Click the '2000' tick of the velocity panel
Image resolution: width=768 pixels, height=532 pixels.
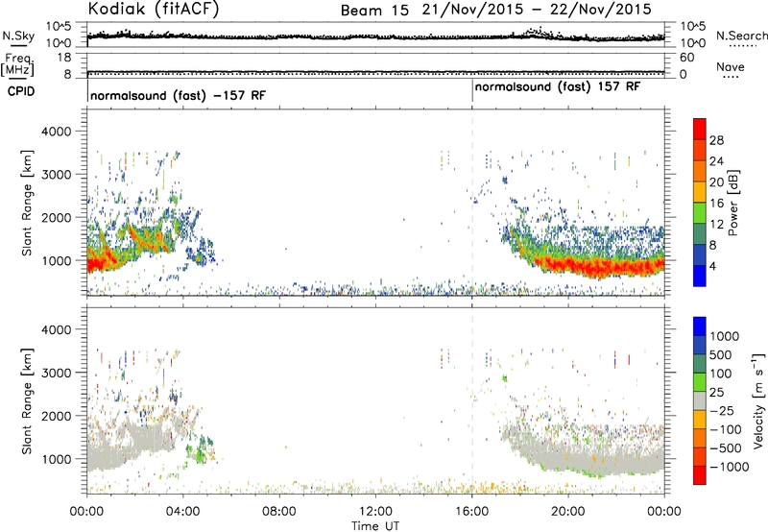coord(57,416)
